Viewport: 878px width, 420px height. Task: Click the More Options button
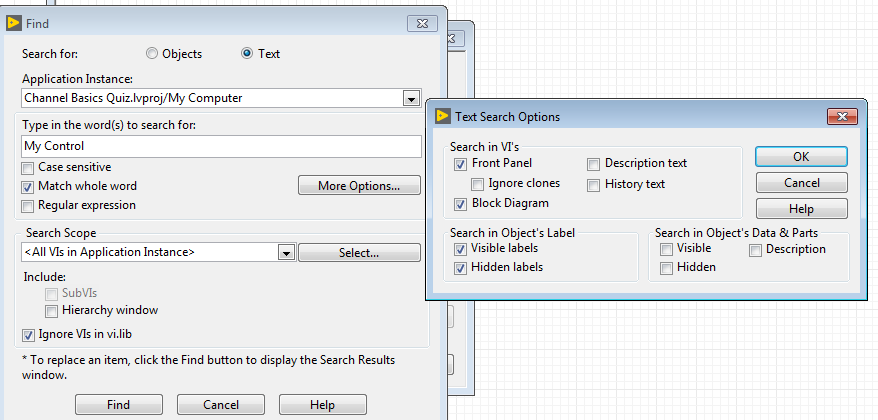[359, 185]
